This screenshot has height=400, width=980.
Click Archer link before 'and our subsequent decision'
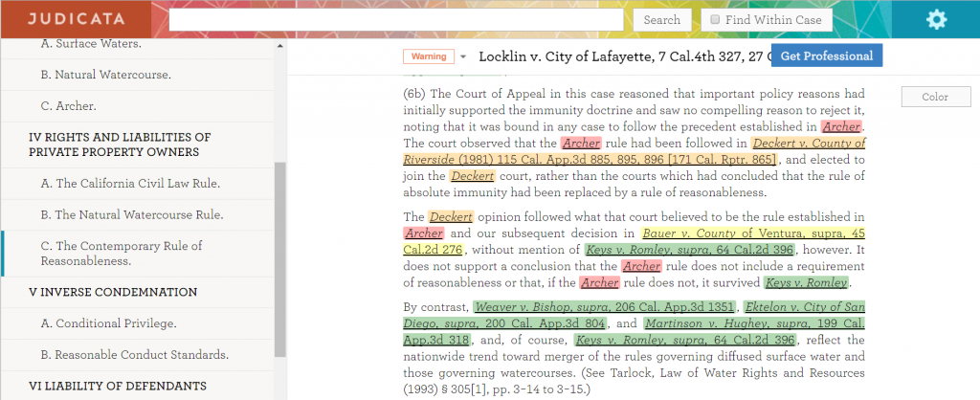424,233
